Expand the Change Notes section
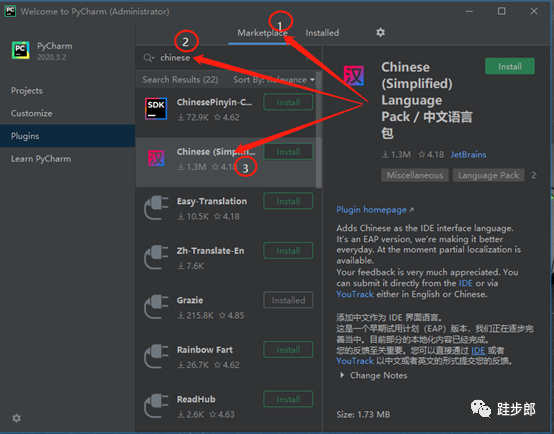Image resolution: width=554 pixels, height=434 pixels. (x=374, y=375)
